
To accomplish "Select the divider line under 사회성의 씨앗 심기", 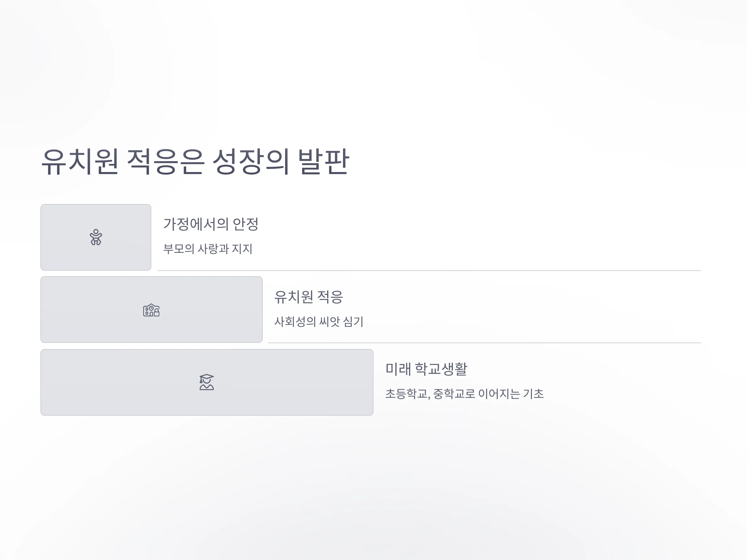I will (x=484, y=343).
